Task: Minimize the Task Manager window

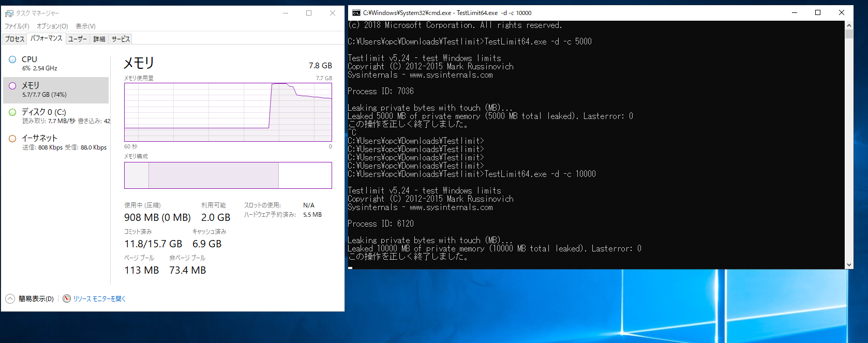Action: (x=285, y=13)
